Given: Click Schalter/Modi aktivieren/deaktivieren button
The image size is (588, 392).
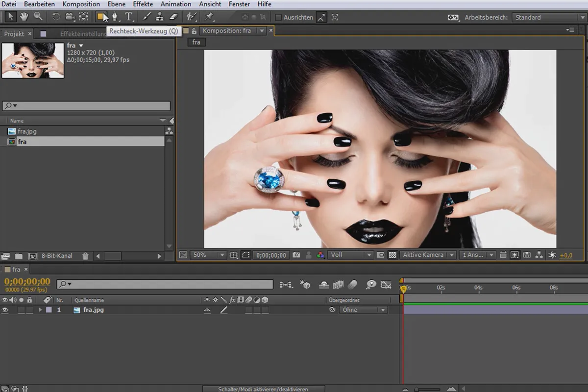Looking at the screenshot, I should click(x=263, y=389).
